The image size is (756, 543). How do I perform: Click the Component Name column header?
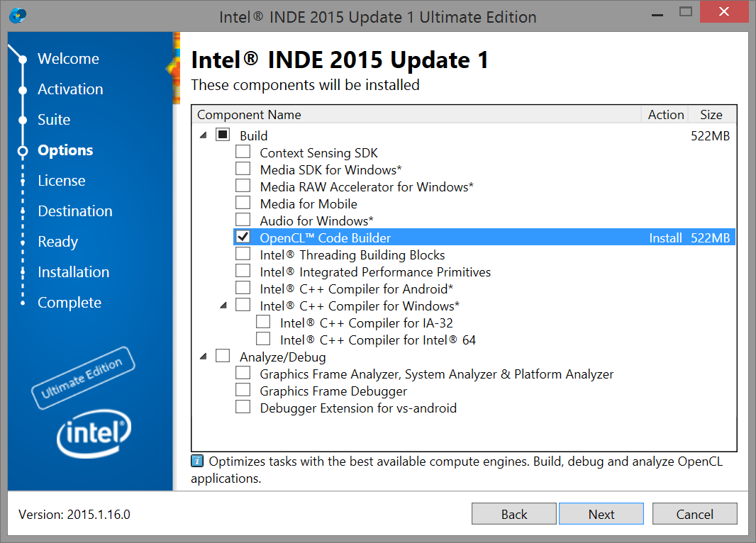pyautogui.click(x=416, y=114)
